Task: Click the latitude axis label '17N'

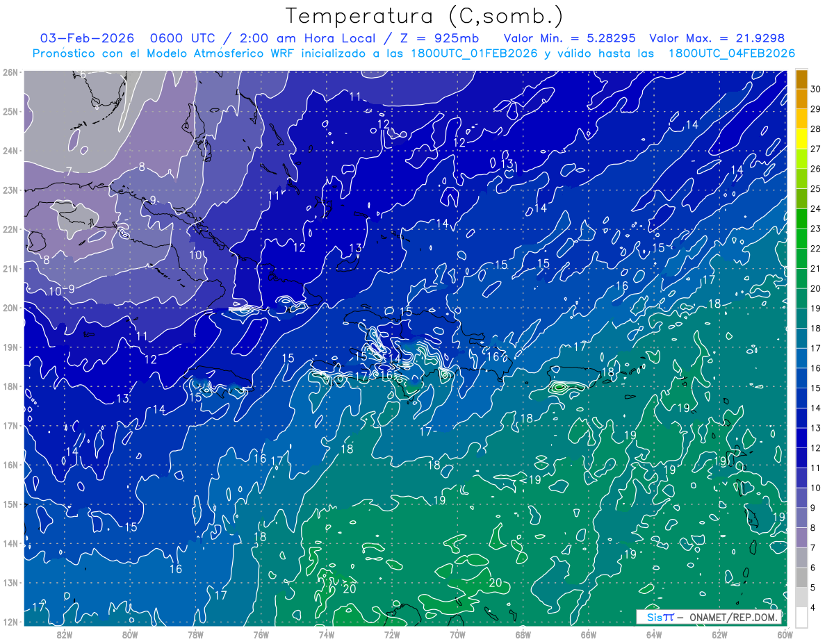Action: (10, 425)
